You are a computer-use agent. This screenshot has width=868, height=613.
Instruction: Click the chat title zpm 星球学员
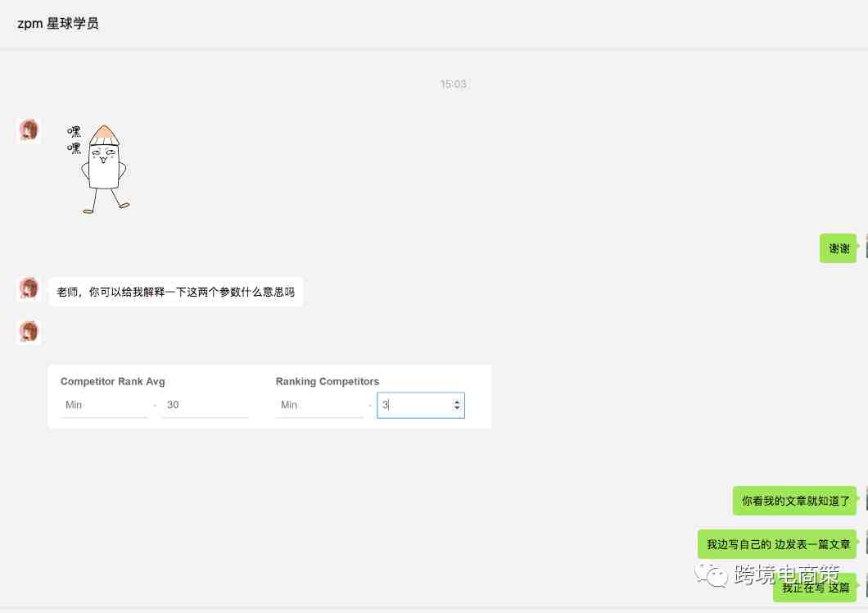pyautogui.click(x=58, y=23)
